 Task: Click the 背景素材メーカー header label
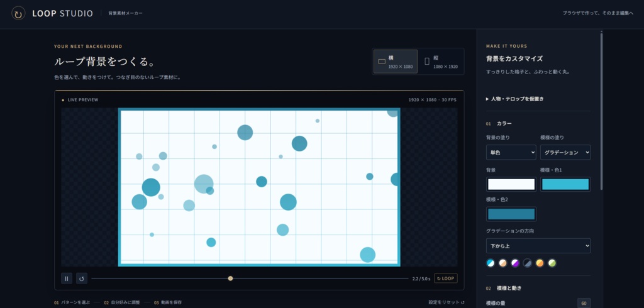pos(126,14)
